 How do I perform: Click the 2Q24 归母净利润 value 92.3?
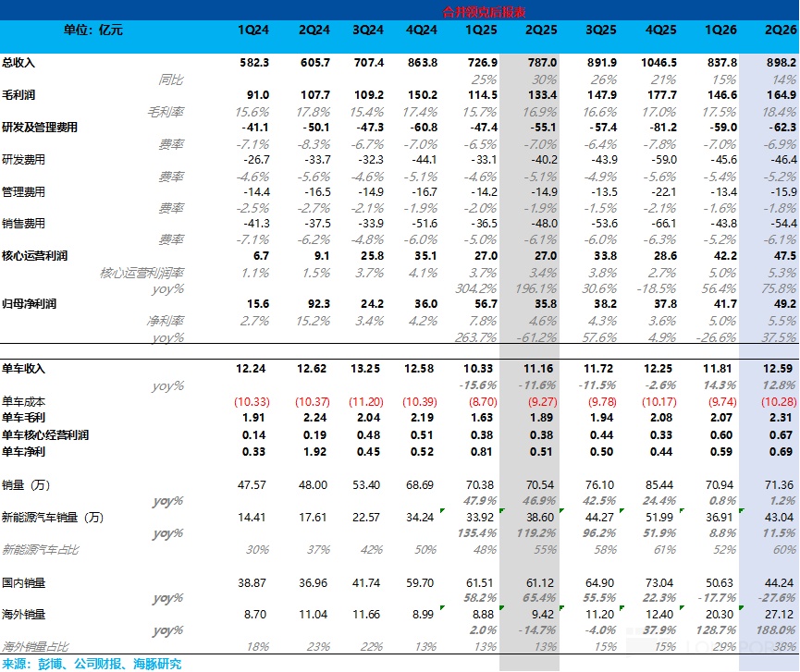[318, 304]
